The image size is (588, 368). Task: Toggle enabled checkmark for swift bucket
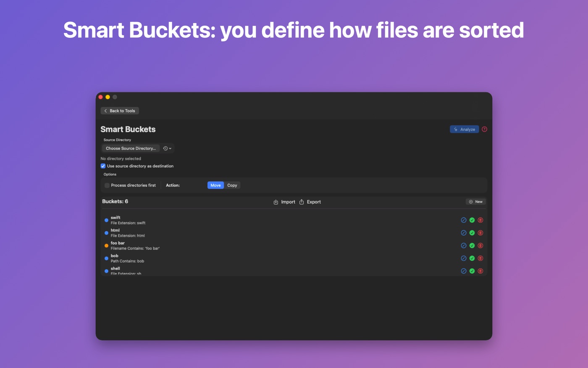[x=472, y=220]
